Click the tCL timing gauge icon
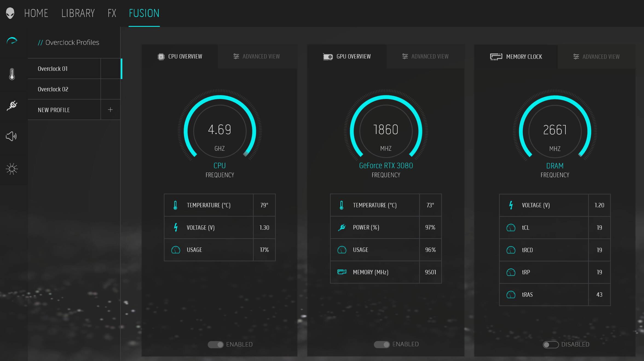The width and height of the screenshot is (644, 361). pos(511,228)
